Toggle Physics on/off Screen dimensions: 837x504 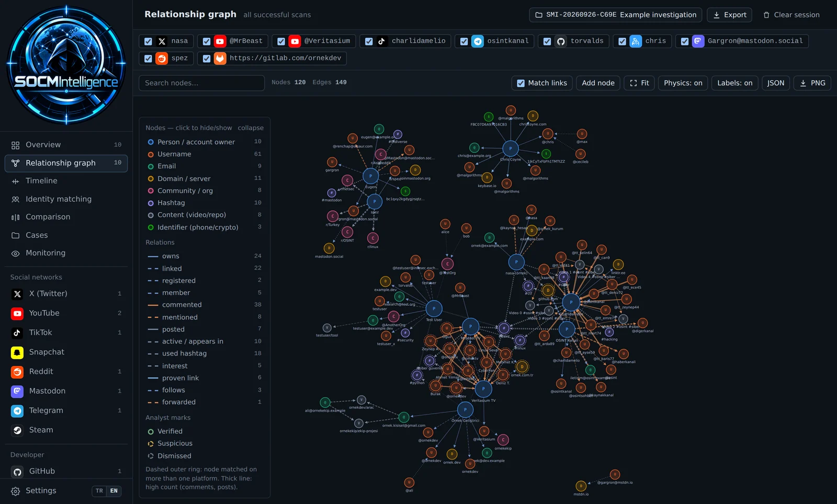pos(683,83)
